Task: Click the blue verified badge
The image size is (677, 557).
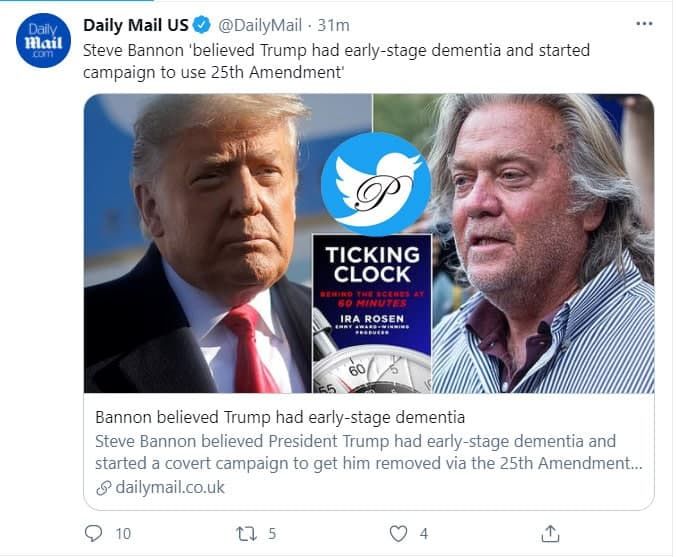Action: coord(200,24)
